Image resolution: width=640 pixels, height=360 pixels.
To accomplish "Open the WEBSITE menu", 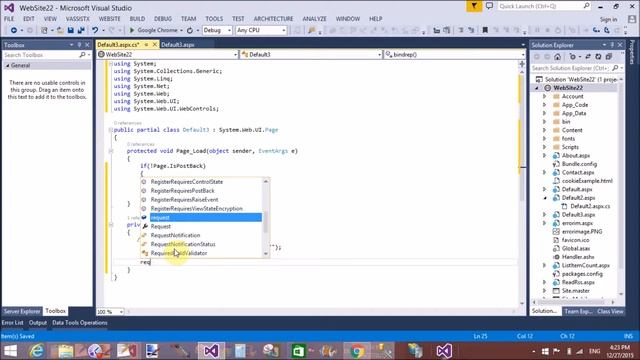I will [x=109, y=19].
